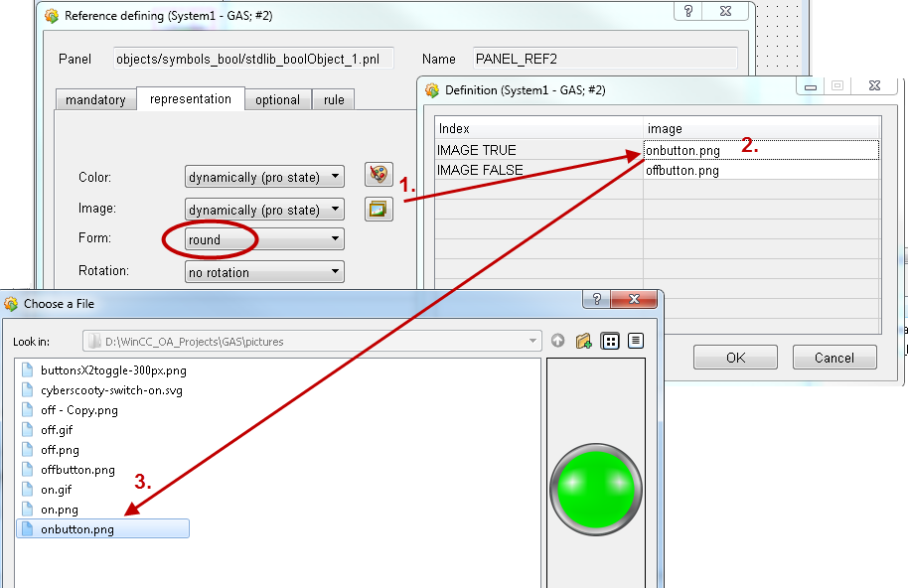Switch to the rule tab

(x=334, y=99)
